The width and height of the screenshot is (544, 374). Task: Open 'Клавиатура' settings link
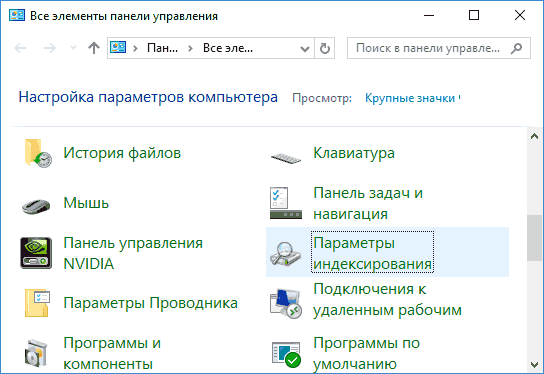[x=354, y=153]
